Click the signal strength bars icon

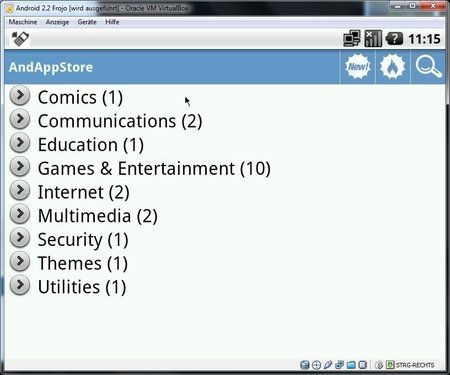coord(373,38)
